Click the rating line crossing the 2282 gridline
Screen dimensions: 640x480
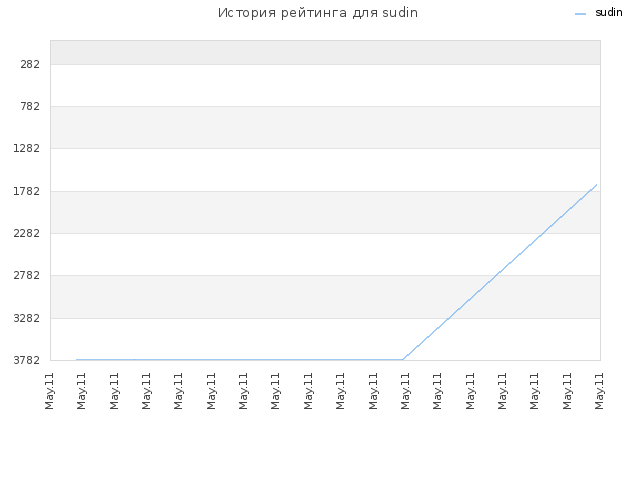[x=542, y=233]
